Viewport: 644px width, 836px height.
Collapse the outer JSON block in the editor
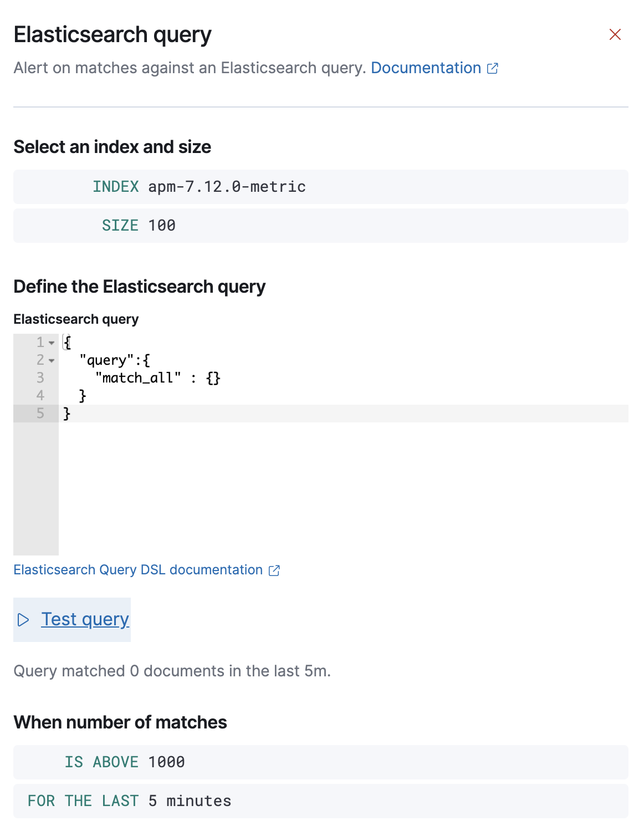click(x=52, y=343)
